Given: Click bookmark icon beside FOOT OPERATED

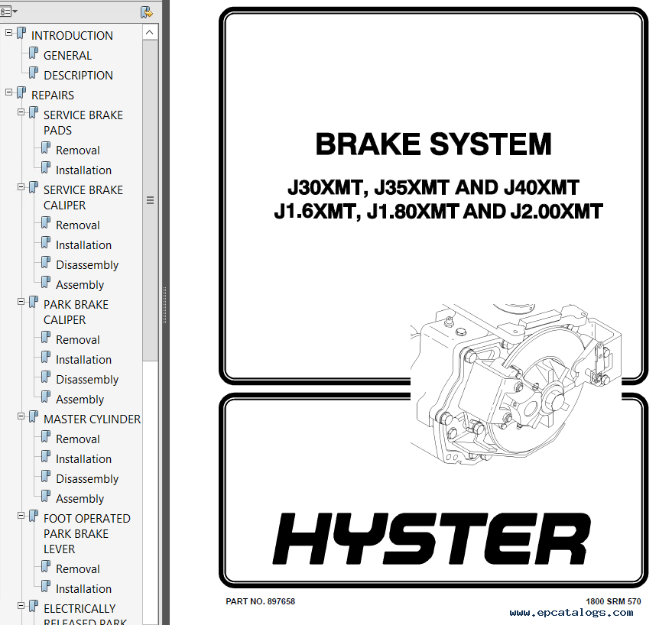Looking at the screenshot, I should tap(34, 517).
